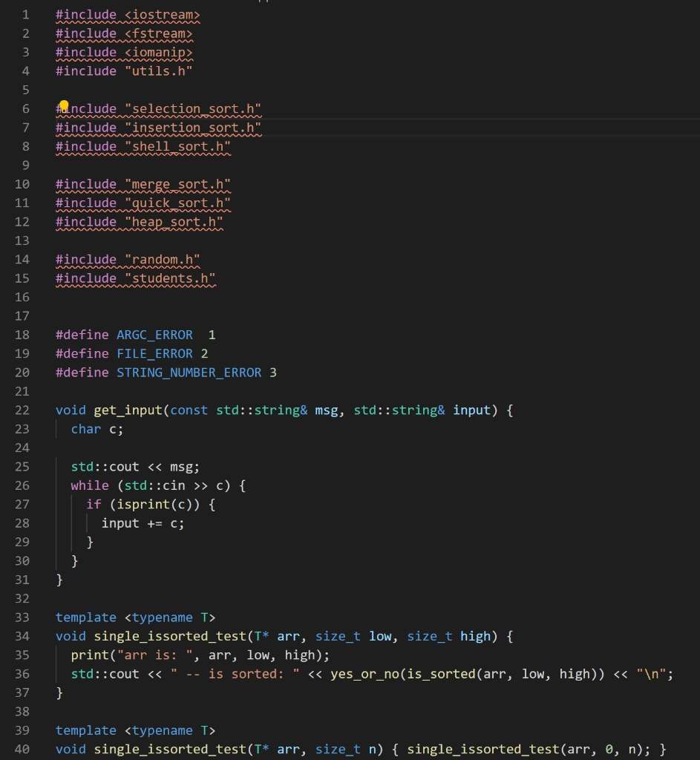Viewport: 700px width, 760px height.
Task: Click the shell_sort.h include text
Action: coord(177,146)
